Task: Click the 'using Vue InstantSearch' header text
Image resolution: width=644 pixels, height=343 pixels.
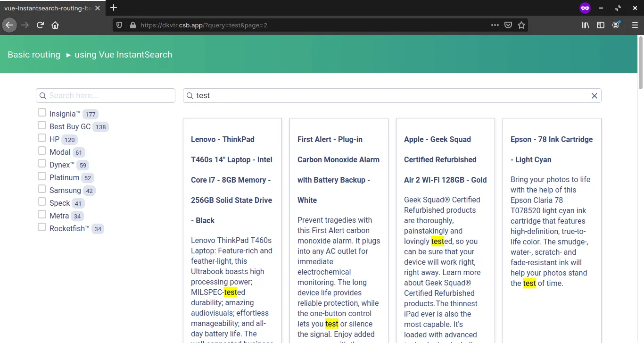Action: point(123,55)
